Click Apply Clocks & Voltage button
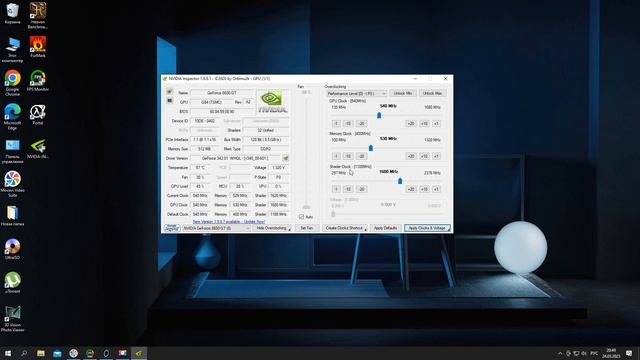The height and width of the screenshot is (360, 640). click(427, 228)
